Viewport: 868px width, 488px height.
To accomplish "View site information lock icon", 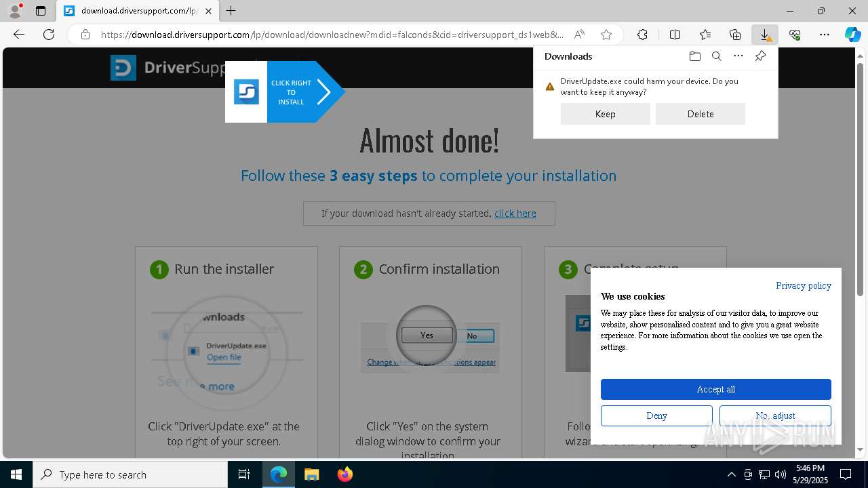I will coord(85,35).
